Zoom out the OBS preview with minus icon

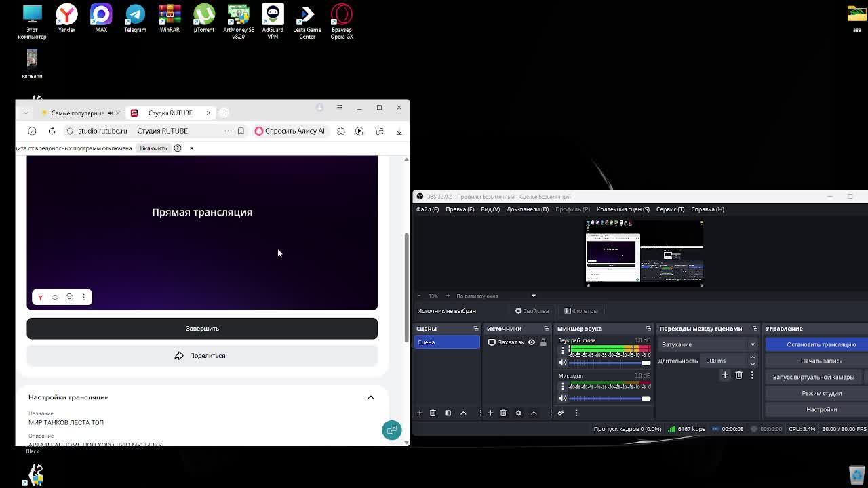(x=418, y=296)
